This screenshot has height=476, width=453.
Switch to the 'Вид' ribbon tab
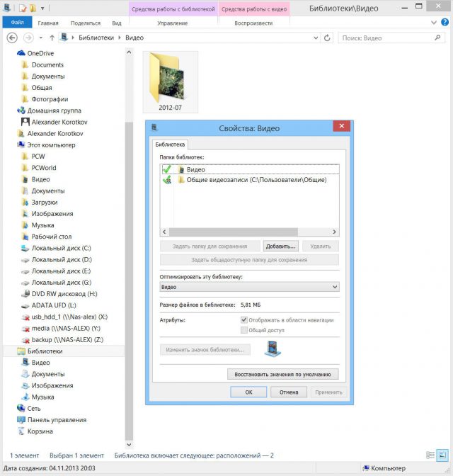click(x=117, y=23)
